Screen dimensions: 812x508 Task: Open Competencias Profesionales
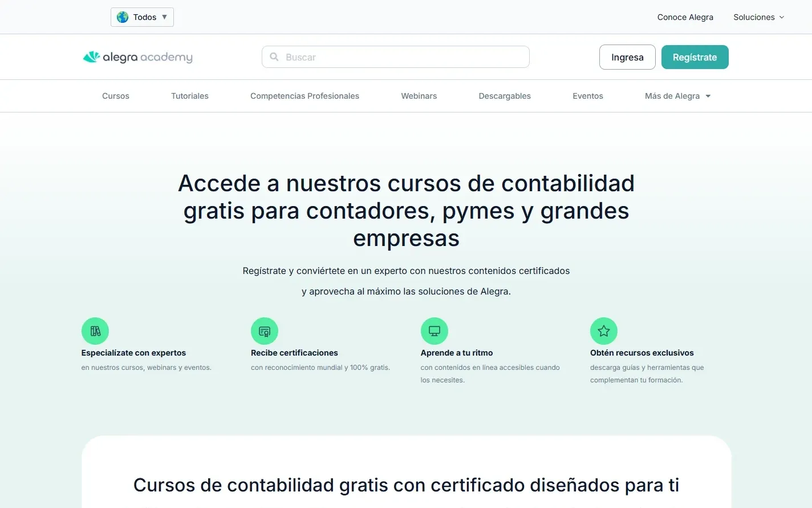point(304,96)
